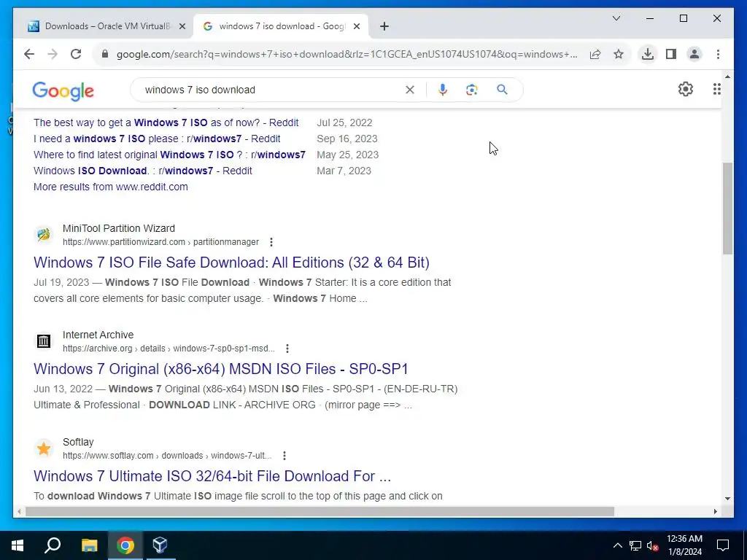The image size is (747, 560).
Task: Open a new browser tab
Action: click(x=384, y=27)
